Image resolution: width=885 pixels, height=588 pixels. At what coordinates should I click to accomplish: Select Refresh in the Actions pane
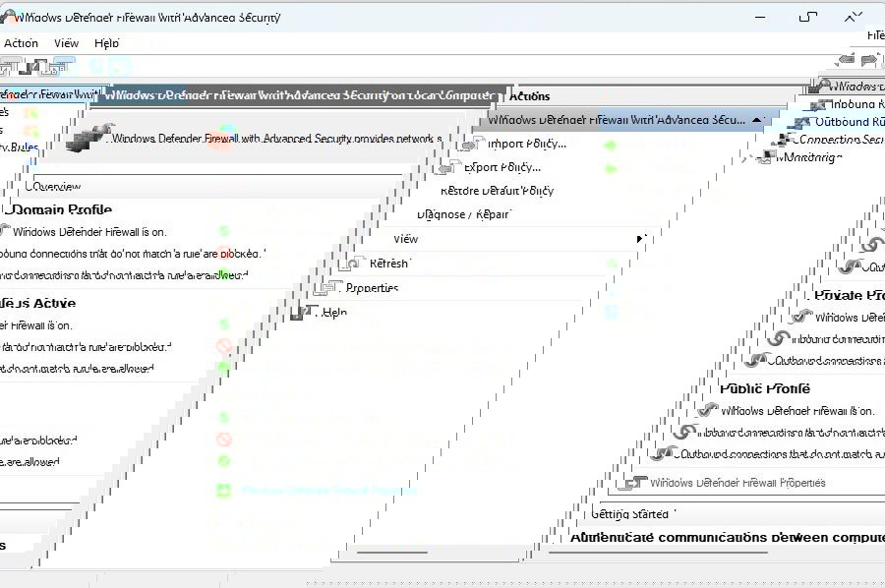[x=388, y=264]
